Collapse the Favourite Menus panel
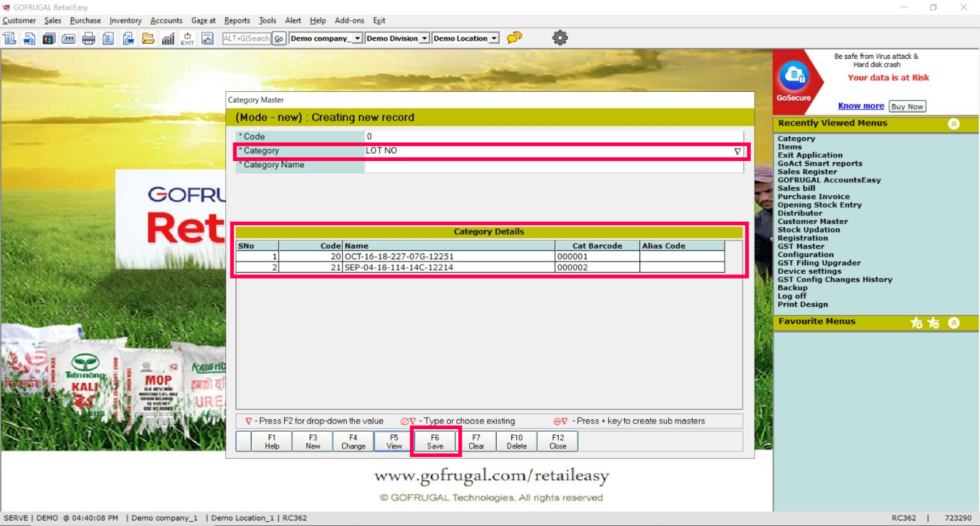The width and height of the screenshot is (980, 526). click(x=954, y=323)
